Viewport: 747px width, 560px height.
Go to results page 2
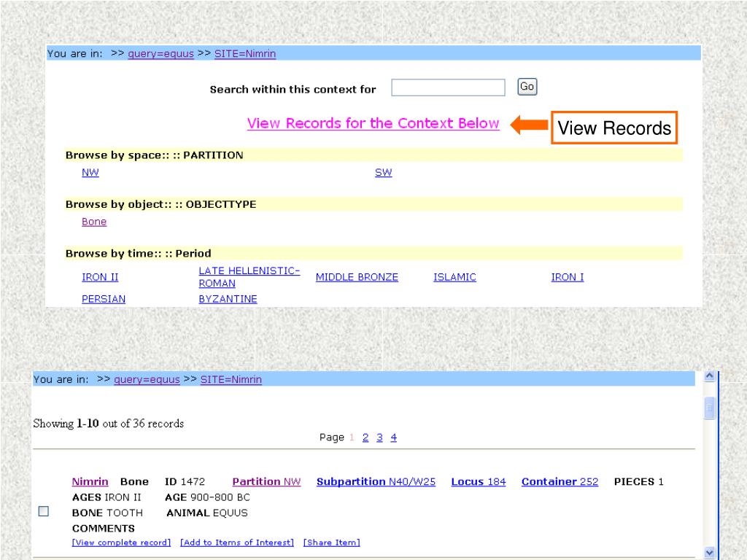click(x=365, y=437)
